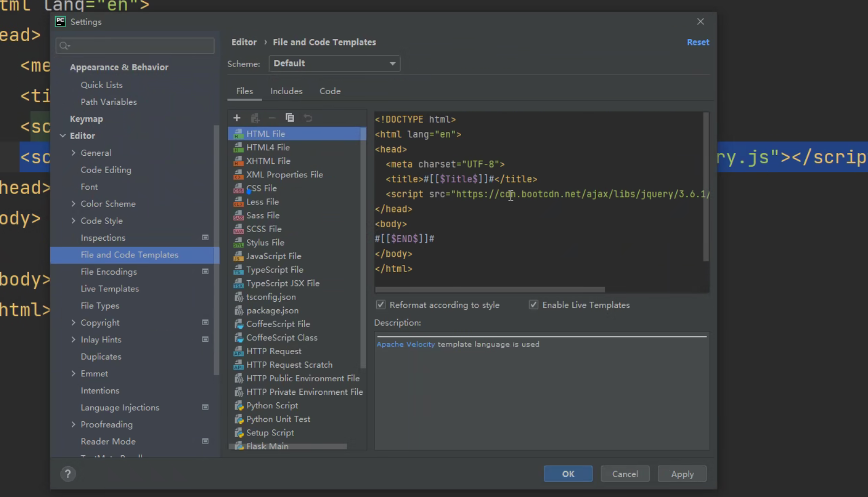Click the XHTML File type icon
This screenshot has width=868, height=497.
pyautogui.click(x=238, y=161)
